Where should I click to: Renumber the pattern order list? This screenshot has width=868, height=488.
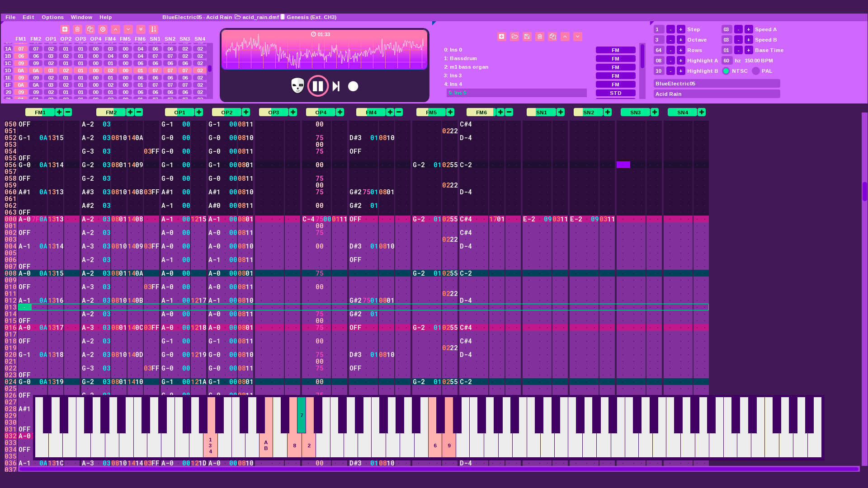click(154, 29)
